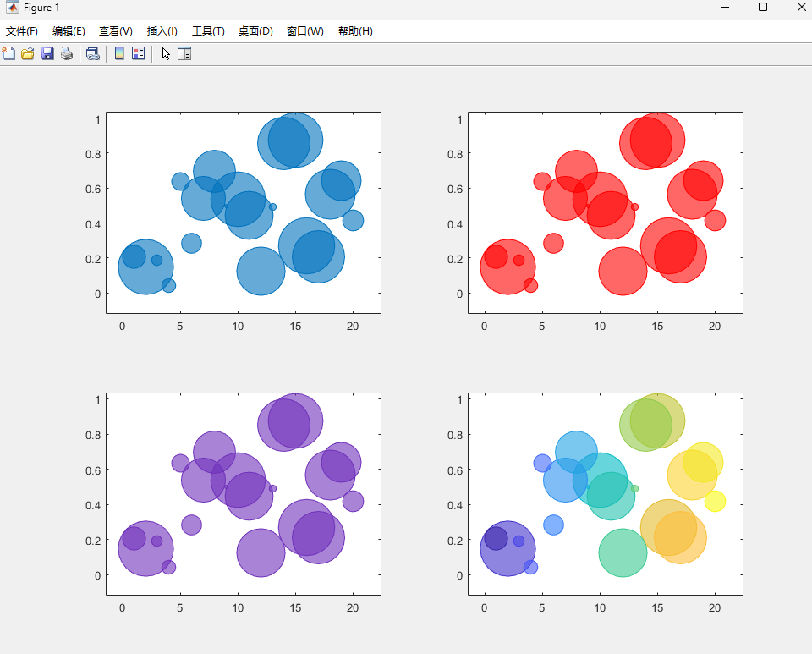Open the 工具 (Tools) menu
The width and height of the screenshot is (812, 654).
coord(207,31)
